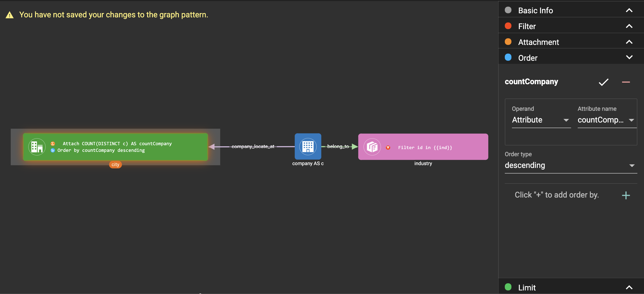This screenshot has height=294, width=644.
Task: Click the city vertex building icon
Action: (x=37, y=147)
